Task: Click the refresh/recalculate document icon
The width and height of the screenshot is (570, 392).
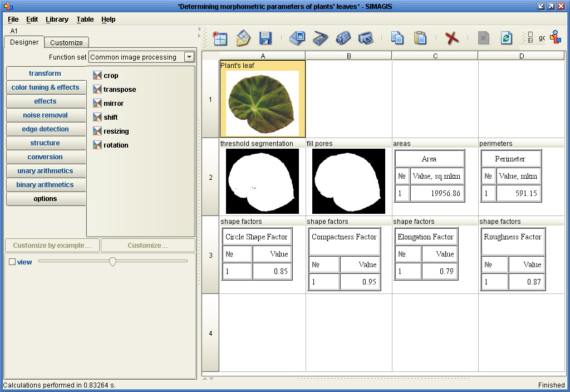Action: 506,38
